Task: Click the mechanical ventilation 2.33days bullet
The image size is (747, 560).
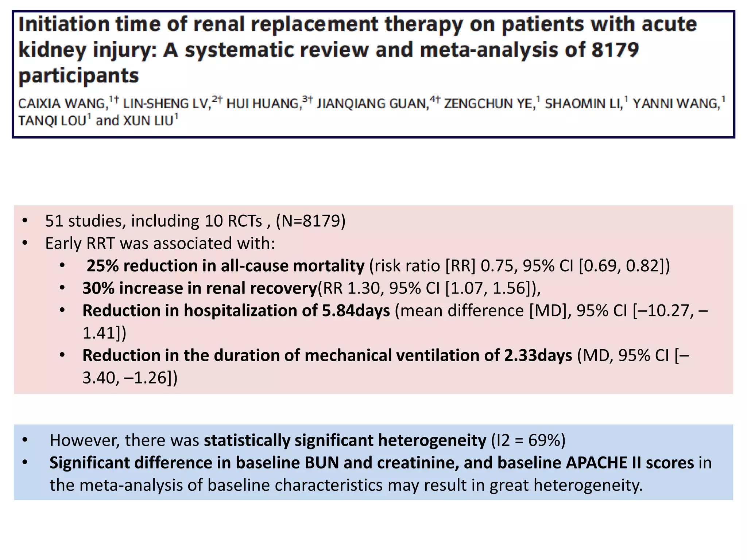Action: point(386,366)
